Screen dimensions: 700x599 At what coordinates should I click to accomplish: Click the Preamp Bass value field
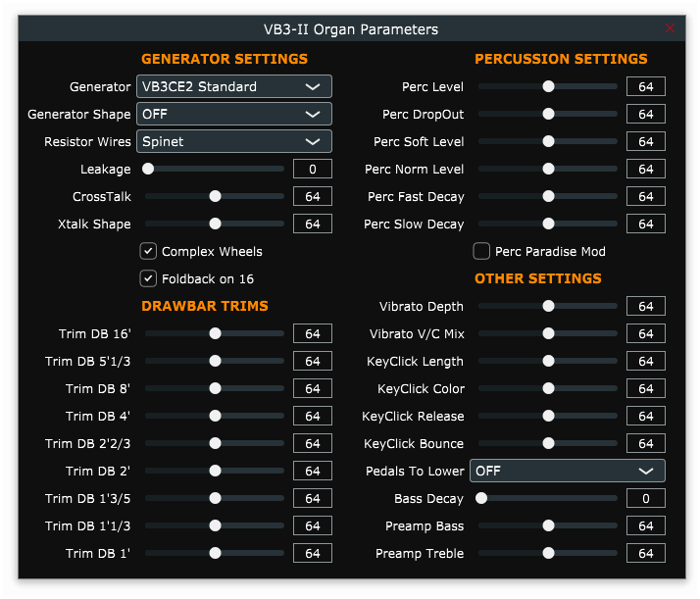[646, 525]
